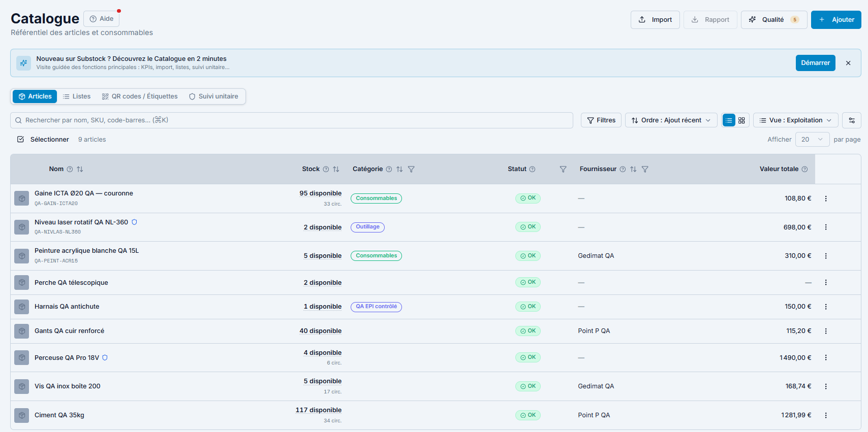Switch to grid view layout
The image size is (868, 432).
[x=741, y=120]
